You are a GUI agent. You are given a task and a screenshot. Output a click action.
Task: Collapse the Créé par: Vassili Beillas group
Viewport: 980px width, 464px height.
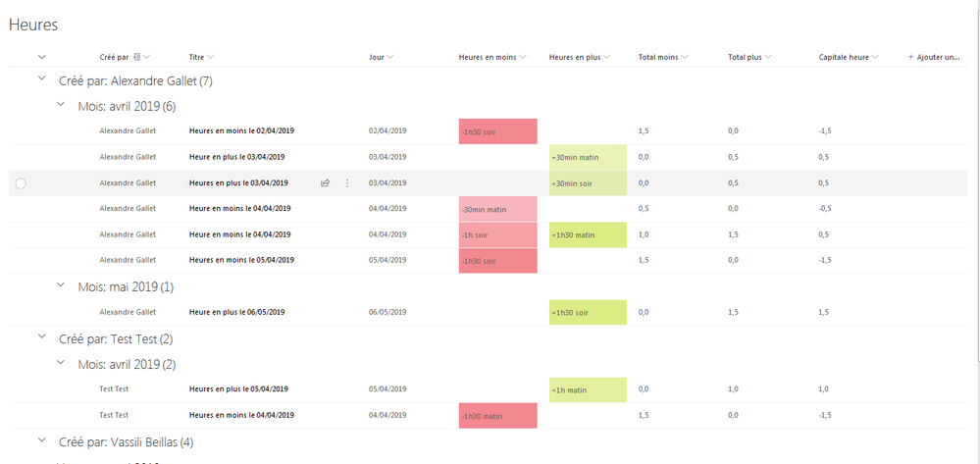click(42, 440)
